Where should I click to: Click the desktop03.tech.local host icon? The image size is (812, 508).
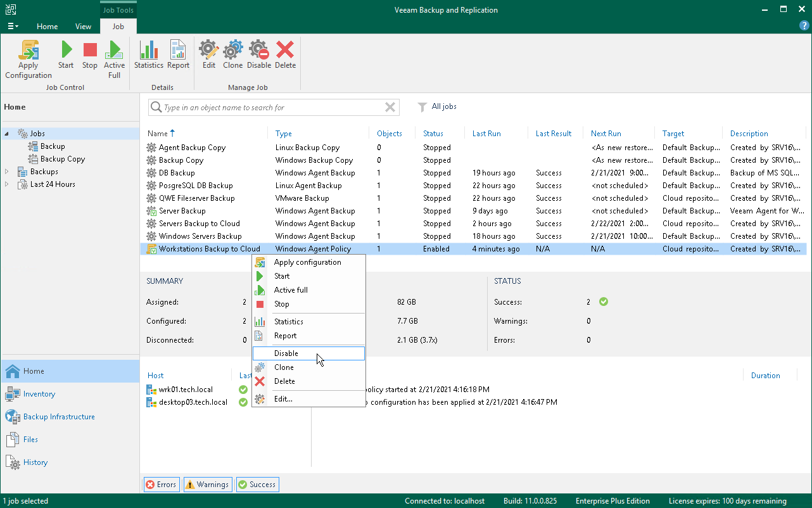[151, 402]
